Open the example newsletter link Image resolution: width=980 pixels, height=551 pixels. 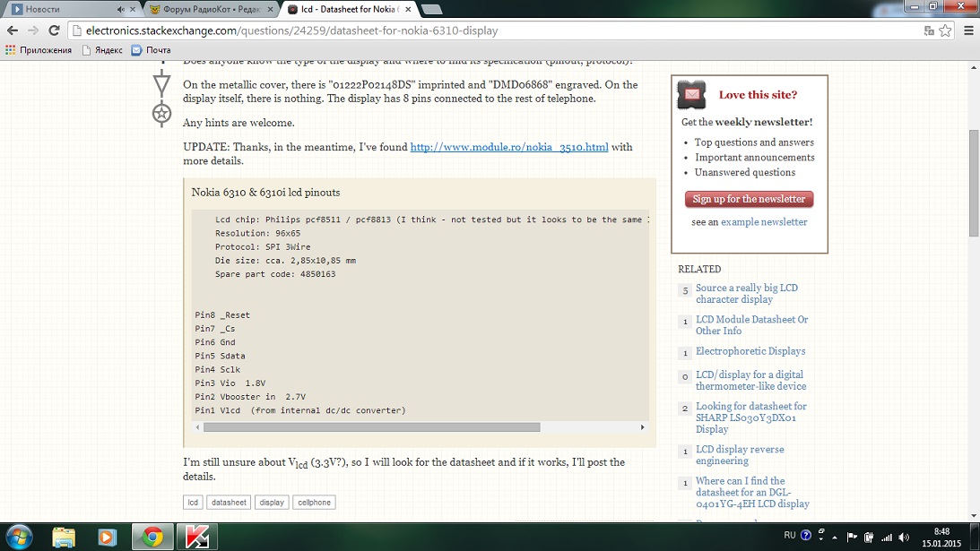[764, 222]
